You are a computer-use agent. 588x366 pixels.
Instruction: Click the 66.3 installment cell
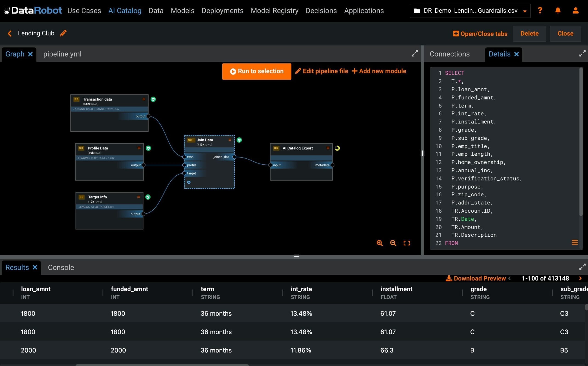tap(387, 350)
